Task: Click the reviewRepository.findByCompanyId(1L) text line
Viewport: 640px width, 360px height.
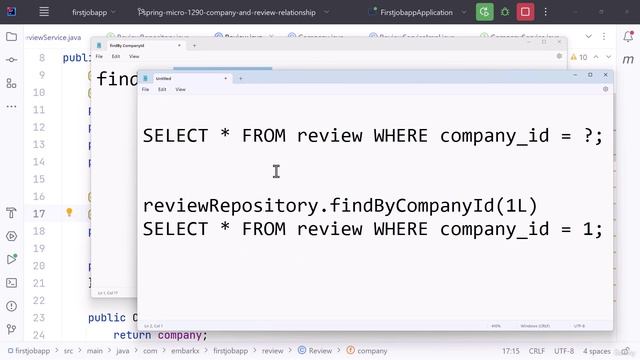Action: tap(340, 205)
